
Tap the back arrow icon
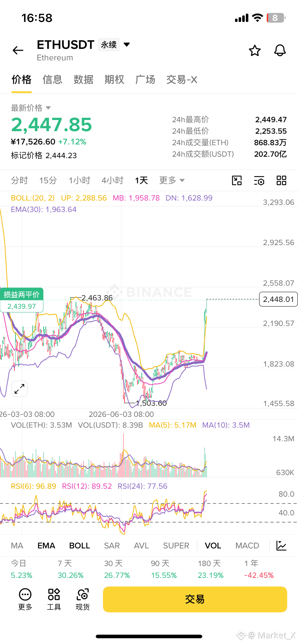tap(18, 51)
